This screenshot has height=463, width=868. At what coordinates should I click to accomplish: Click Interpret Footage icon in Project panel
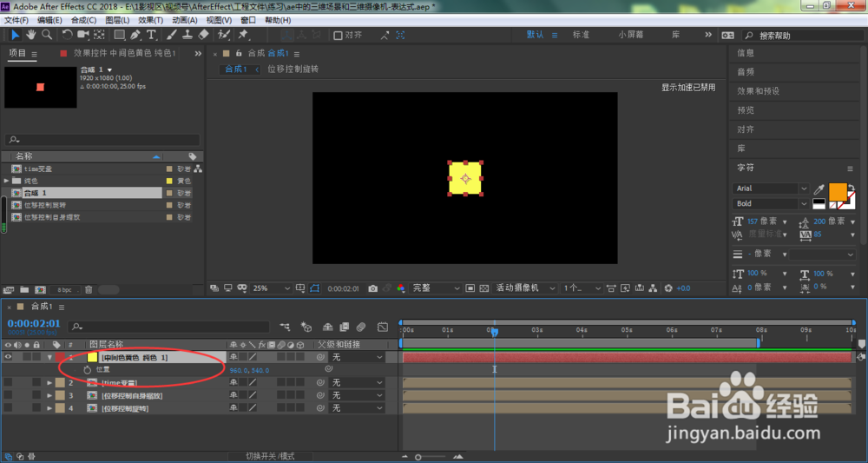tap(9, 289)
